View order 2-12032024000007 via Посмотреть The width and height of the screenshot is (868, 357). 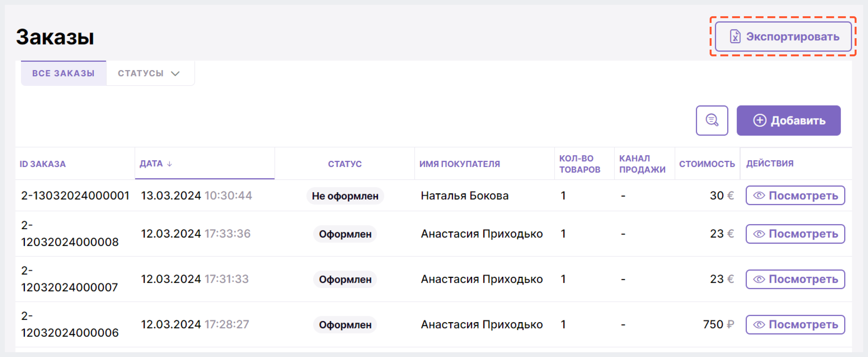click(x=795, y=279)
